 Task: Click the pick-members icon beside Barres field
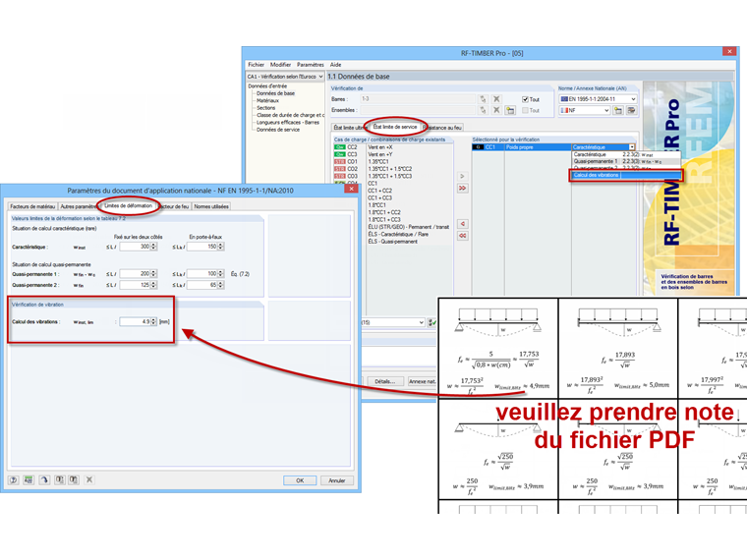[x=483, y=99]
